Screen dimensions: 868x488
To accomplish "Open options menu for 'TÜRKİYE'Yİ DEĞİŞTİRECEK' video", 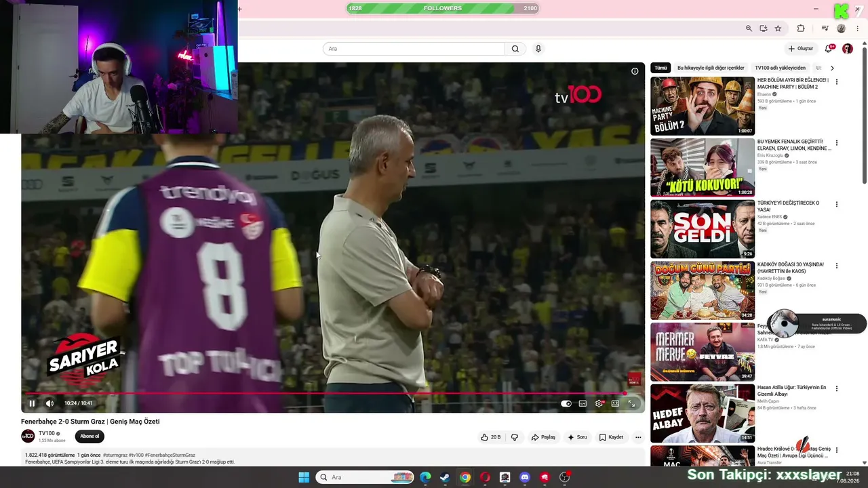I will pyautogui.click(x=837, y=204).
